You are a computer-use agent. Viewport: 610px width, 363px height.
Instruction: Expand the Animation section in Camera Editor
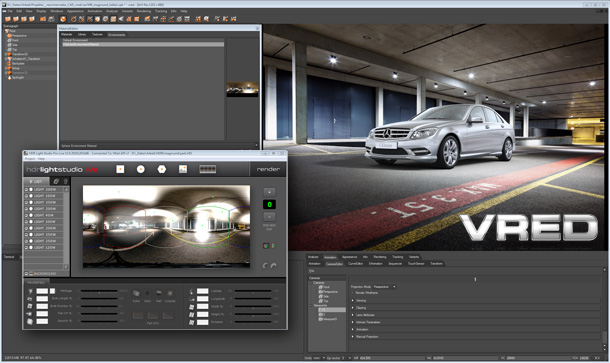(353, 330)
